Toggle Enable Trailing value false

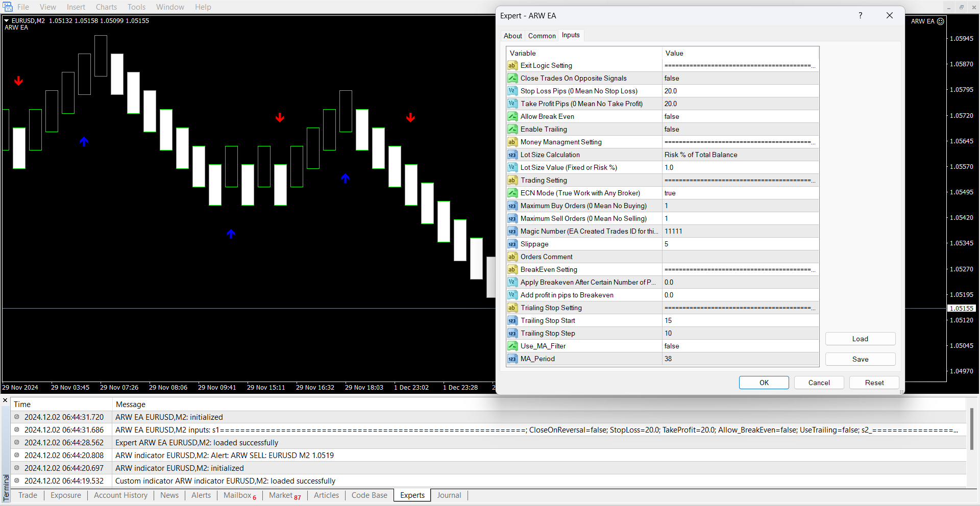[740, 129]
